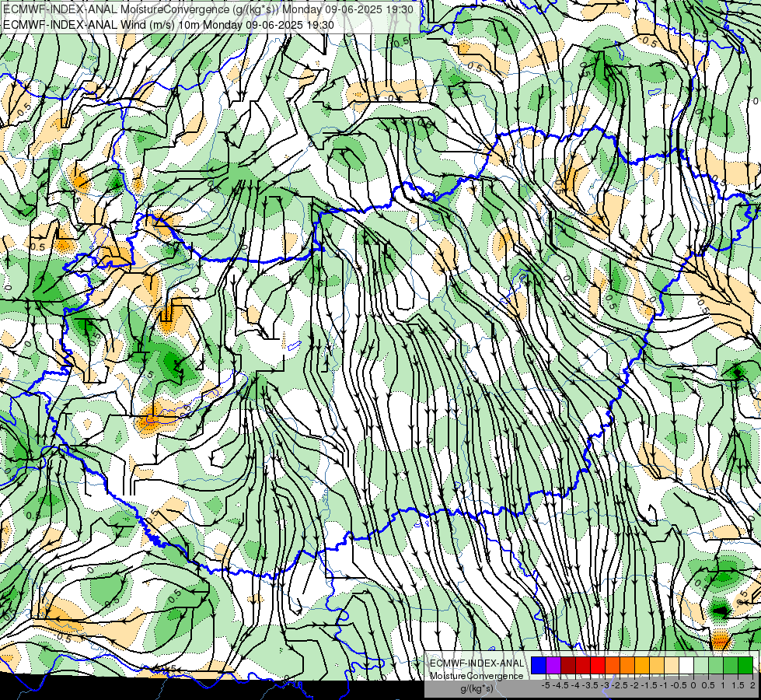Click the blue legend swatch below -5
The width and height of the screenshot is (761, 700).
(x=539, y=665)
